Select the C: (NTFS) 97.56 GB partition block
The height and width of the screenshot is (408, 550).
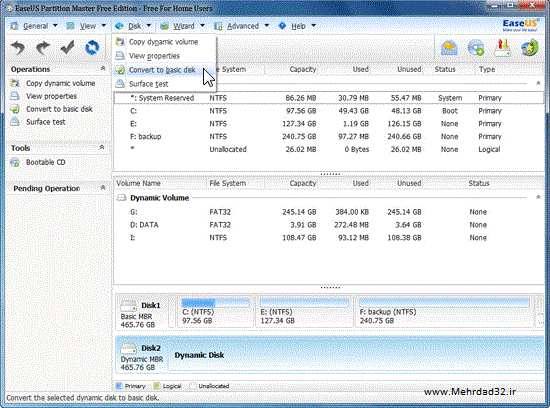click(x=215, y=312)
